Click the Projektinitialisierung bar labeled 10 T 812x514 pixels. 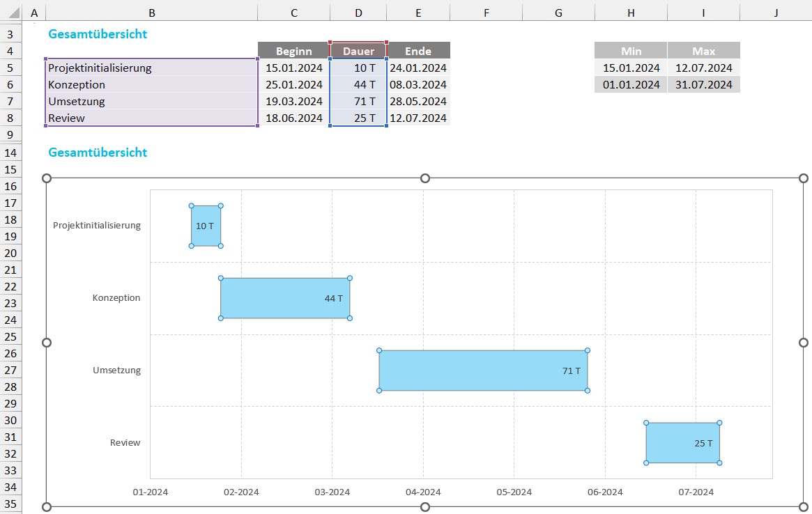206,226
